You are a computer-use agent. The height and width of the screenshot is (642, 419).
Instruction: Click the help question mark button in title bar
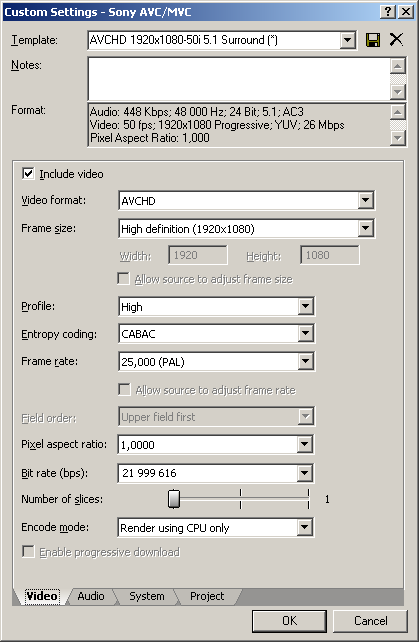[x=387, y=11]
